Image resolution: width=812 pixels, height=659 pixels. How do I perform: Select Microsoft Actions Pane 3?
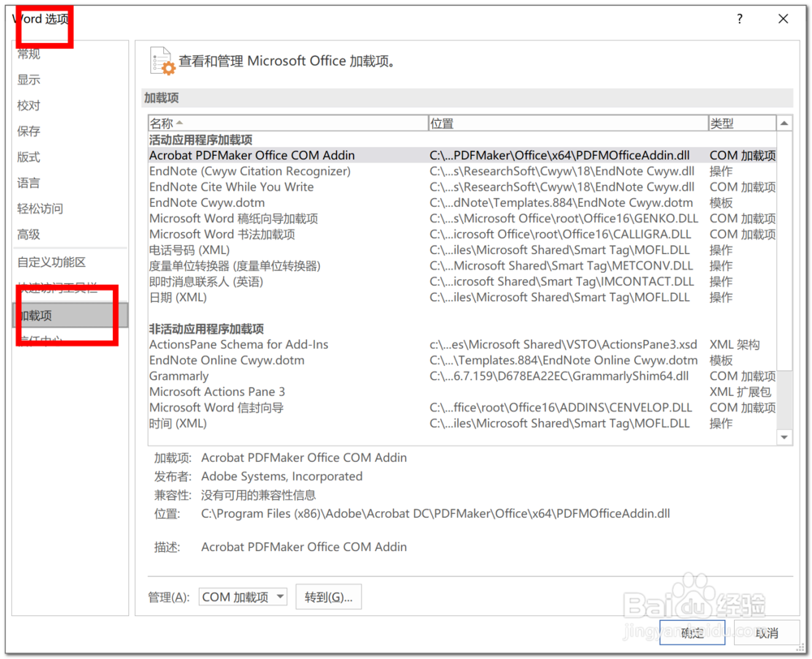[462, 392]
